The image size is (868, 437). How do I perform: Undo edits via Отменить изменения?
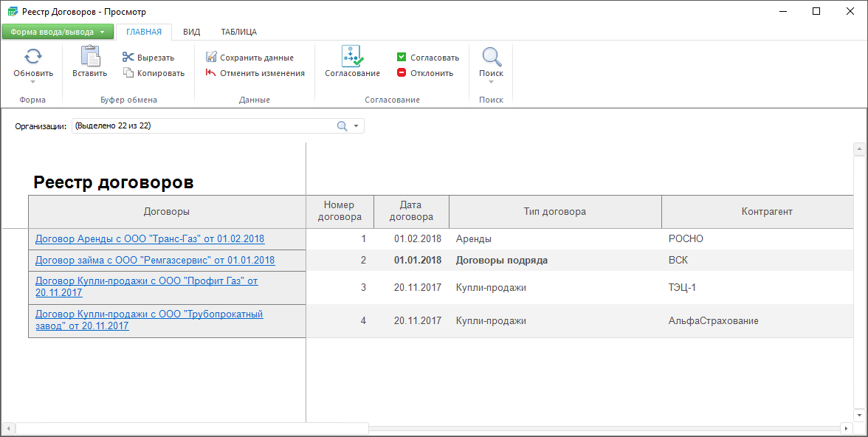coord(255,73)
